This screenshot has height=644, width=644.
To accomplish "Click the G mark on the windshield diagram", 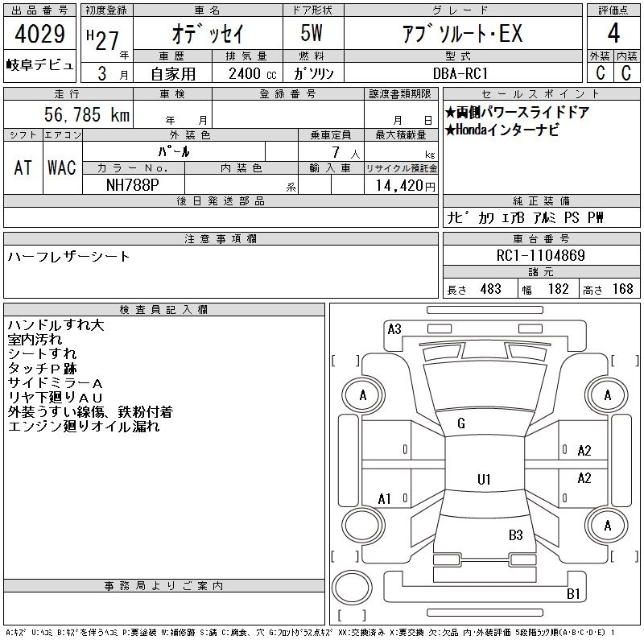I will [x=461, y=423].
